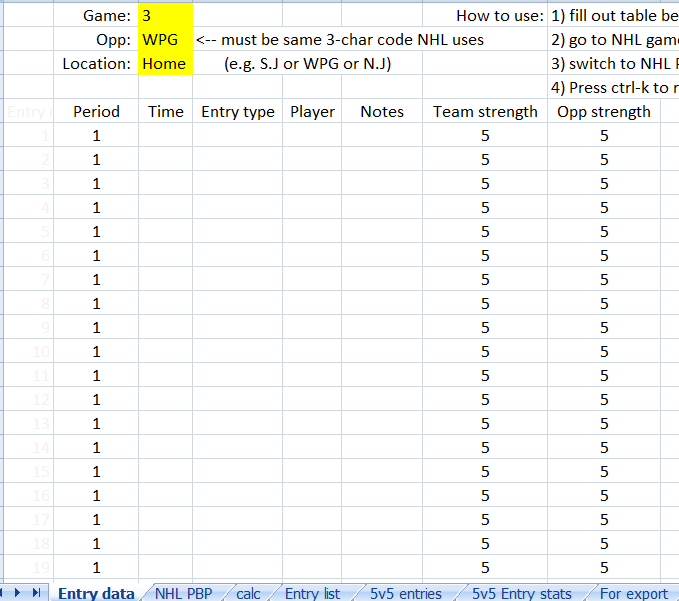Viewport: 679px width, 601px height.
Task: Go to the Entry list sheet
Action: (x=313, y=593)
